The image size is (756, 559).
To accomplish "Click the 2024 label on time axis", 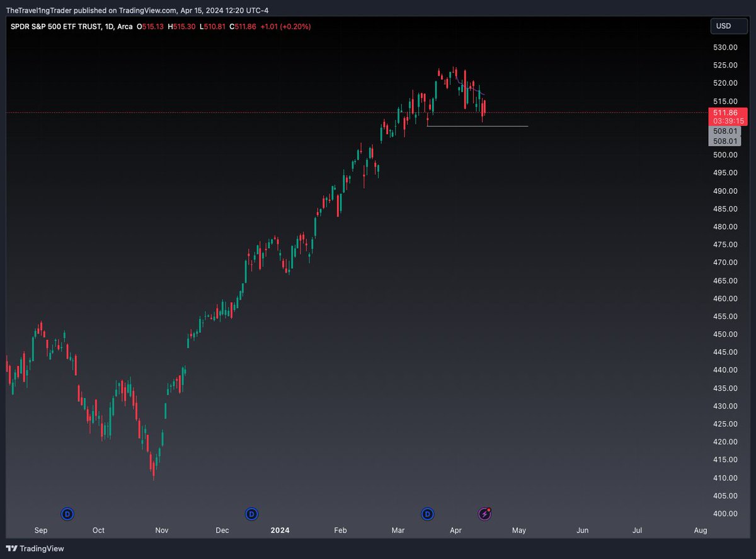I will 280,531.
